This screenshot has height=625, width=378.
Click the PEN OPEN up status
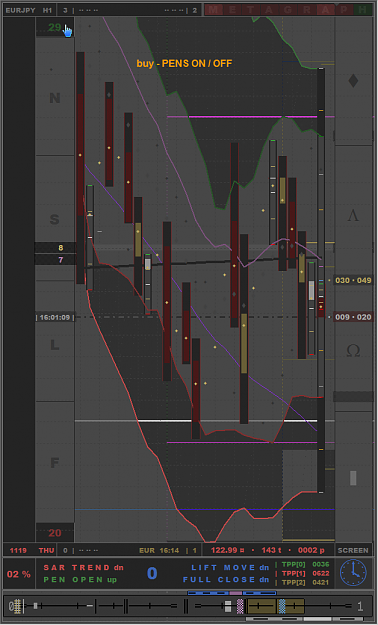80,580
